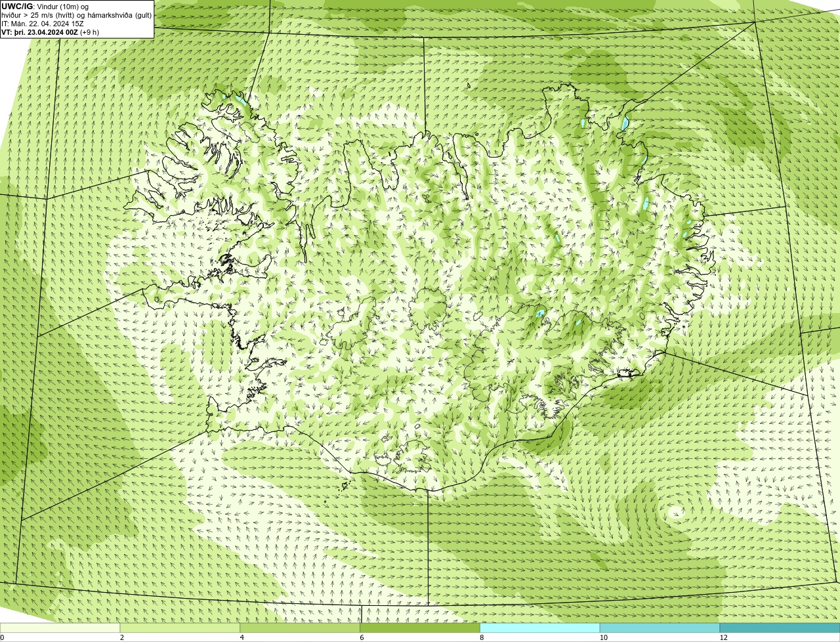
Task: Click the "8" scale label
Action: [482, 637]
